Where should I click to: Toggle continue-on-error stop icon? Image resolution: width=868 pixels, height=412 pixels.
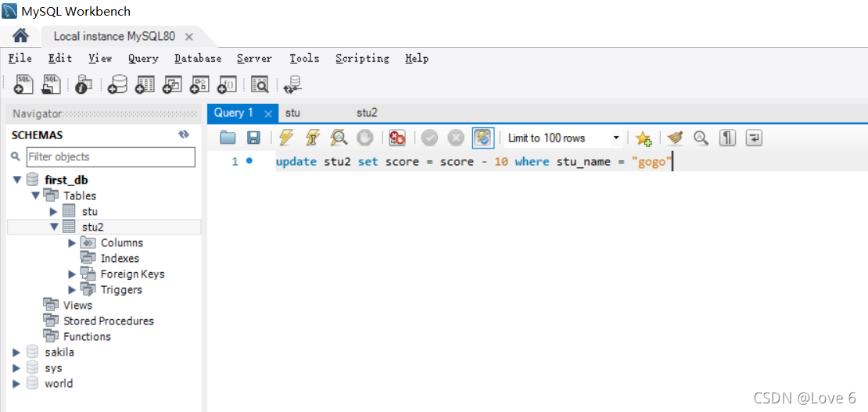point(397,138)
